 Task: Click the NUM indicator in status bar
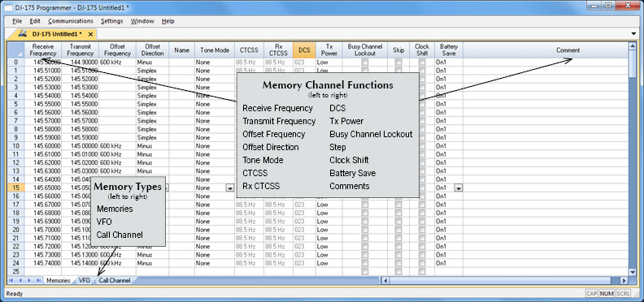pyautogui.click(x=607, y=293)
